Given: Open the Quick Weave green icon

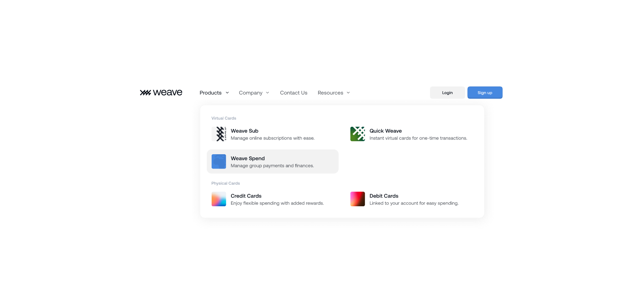Looking at the screenshot, I should point(358,134).
